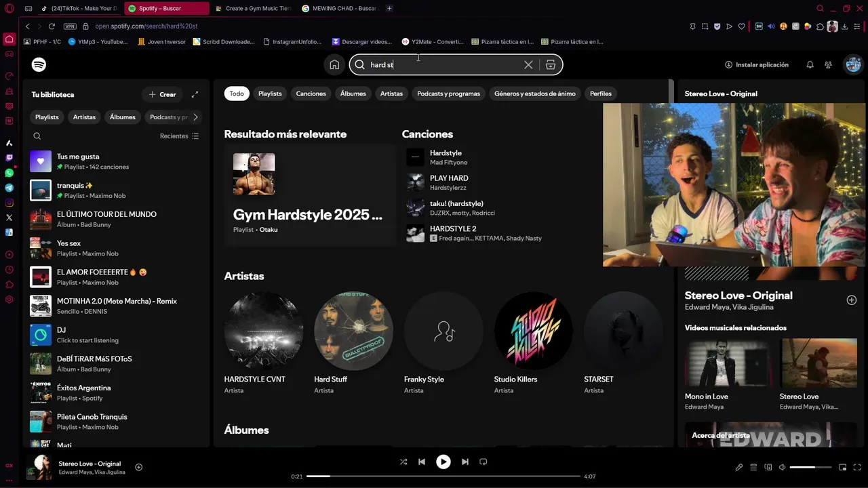
Task: Open the Recientes sort dropdown in library
Action: click(x=180, y=136)
